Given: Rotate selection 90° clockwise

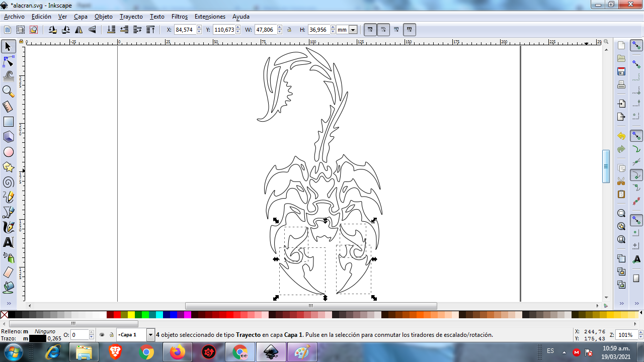Looking at the screenshot, I should [66, 30].
